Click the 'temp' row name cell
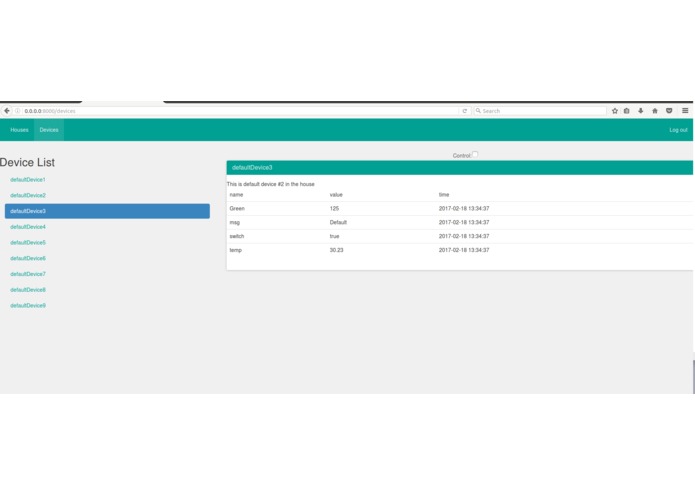This screenshot has width=695, height=494. tap(235, 250)
